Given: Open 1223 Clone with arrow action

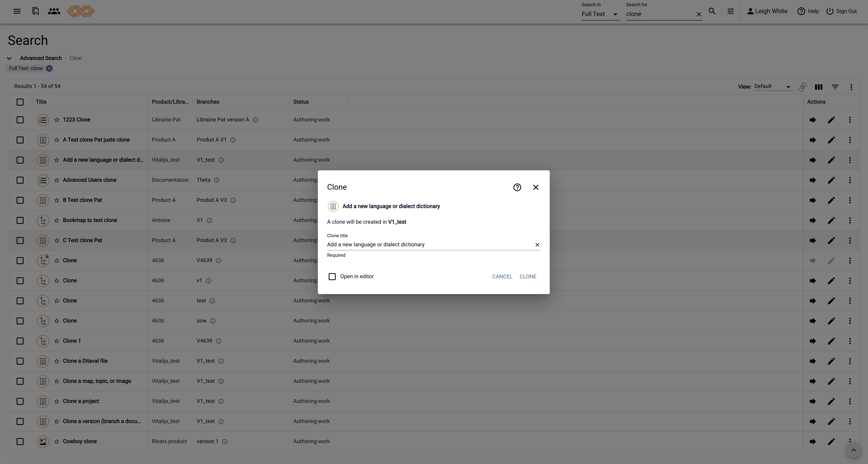Looking at the screenshot, I should [813, 120].
